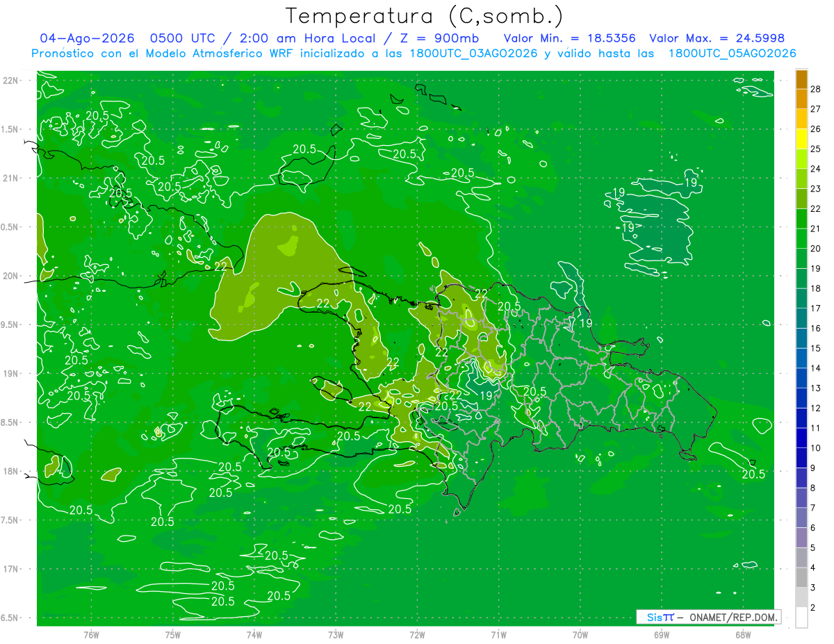Click the "71W" longitude axis label

coord(498,634)
